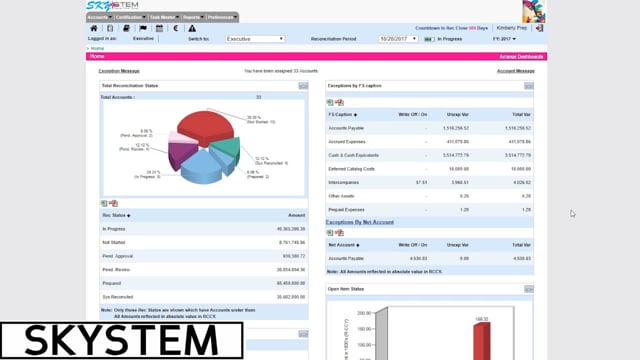Click the Accrued Expenses row
Screen dimensions: 640x360
point(429,142)
